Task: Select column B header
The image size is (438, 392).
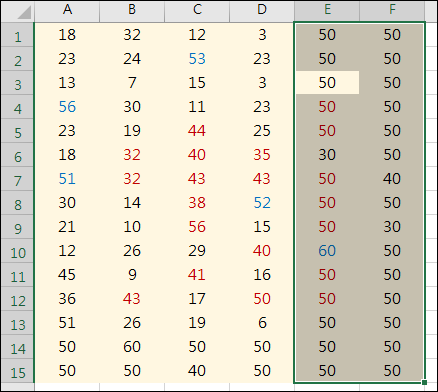Action: (x=132, y=12)
